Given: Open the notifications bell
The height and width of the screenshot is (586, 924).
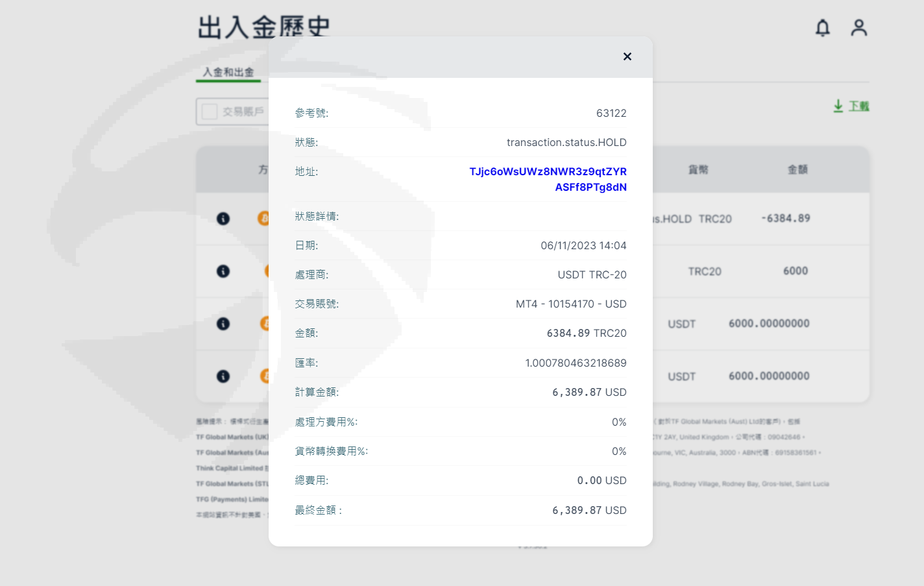Looking at the screenshot, I should (x=822, y=28).
